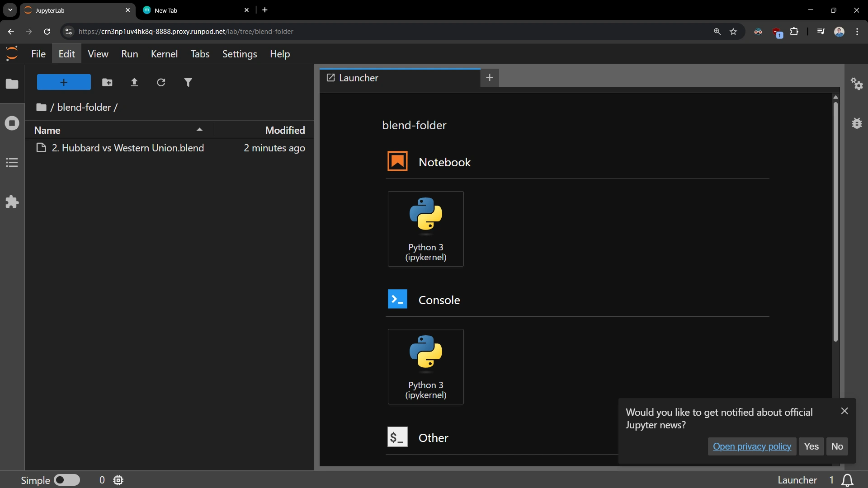
Task: Launch Python 3 notebook card
Action: [x=425, y=229]
